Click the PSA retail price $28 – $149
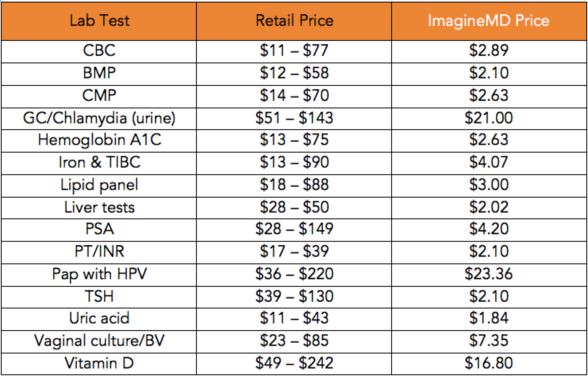The width and height of the screenshot is (588, 376). tap(294, 229)
